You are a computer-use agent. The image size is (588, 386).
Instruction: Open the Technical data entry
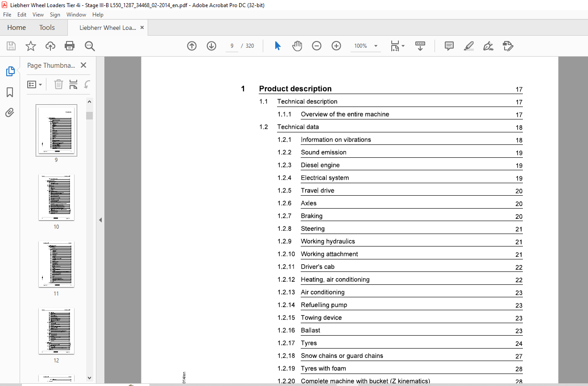click(x=298, y=127)
